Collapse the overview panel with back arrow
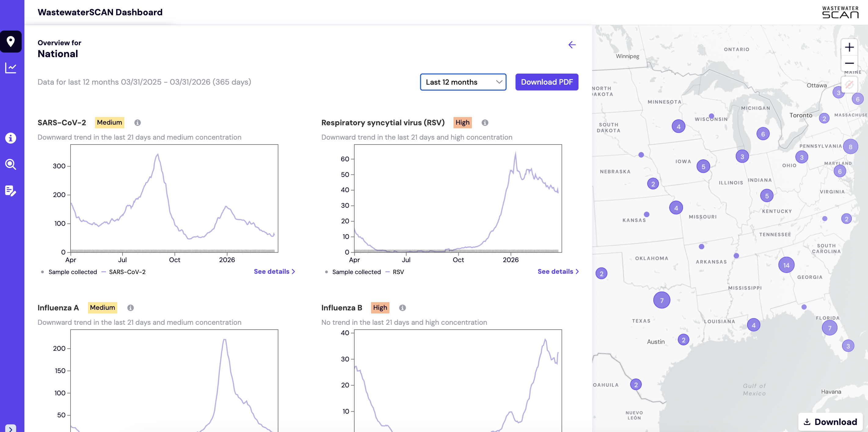This screenshot has height=432, width=868. tap(572, 45)
